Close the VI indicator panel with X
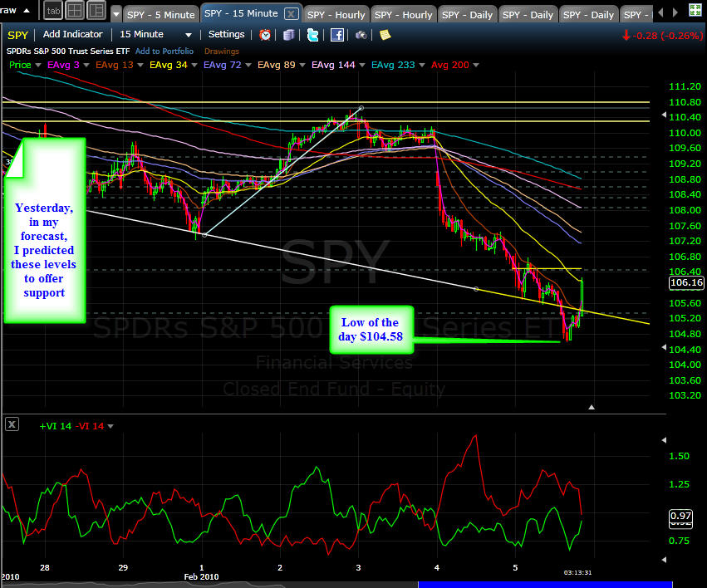This screenshot has width=707, height=588. tap(12, 424)
